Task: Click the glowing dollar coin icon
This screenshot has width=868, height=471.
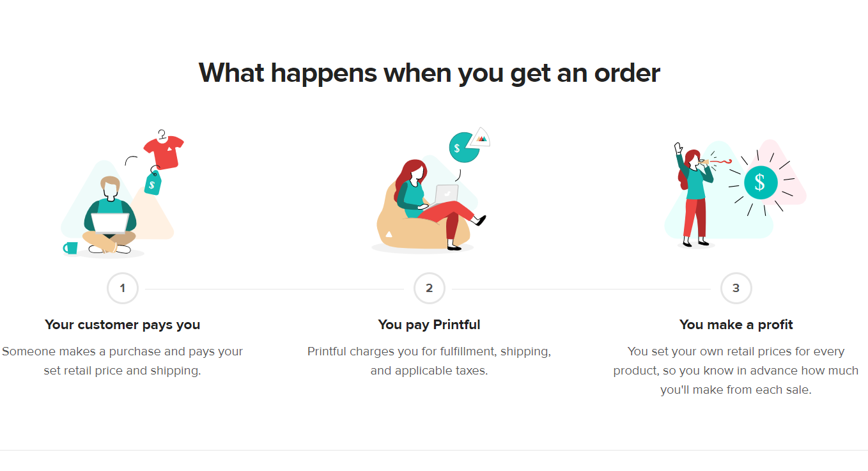Action: point(760,182)
